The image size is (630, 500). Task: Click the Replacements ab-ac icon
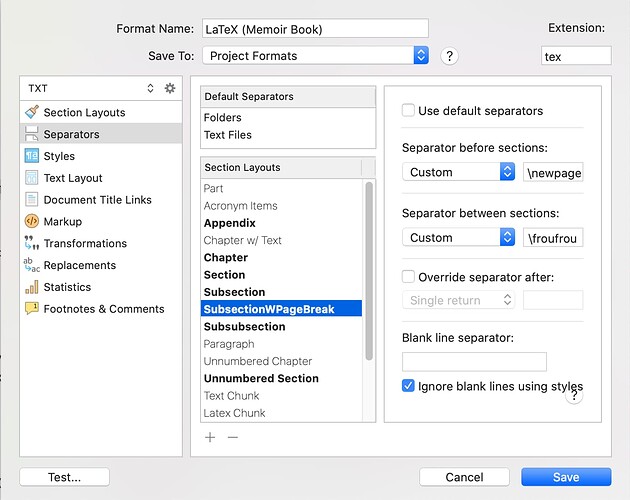[x=32, y=265]
